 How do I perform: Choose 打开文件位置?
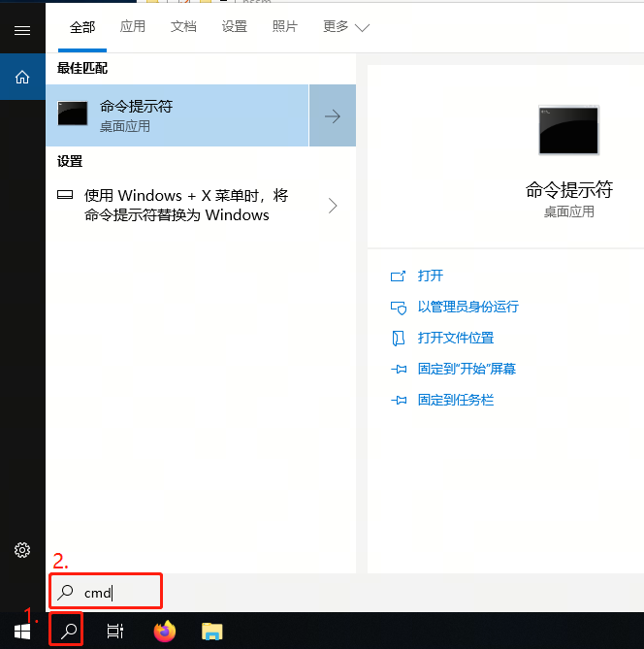456,338
